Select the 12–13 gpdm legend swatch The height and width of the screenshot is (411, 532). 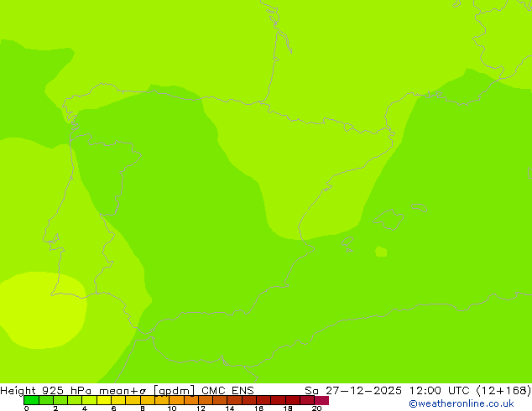(206, 400)
